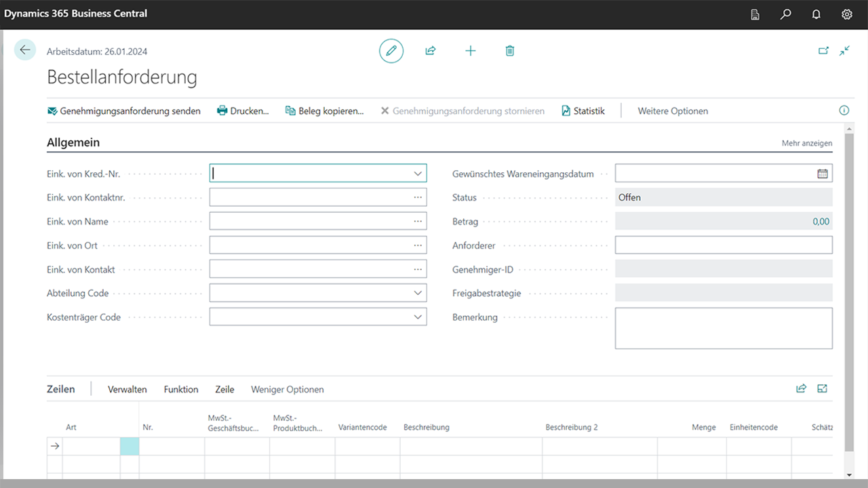Open the settings gear icon
The image size is (868, 488).
(x=847, y=14)
